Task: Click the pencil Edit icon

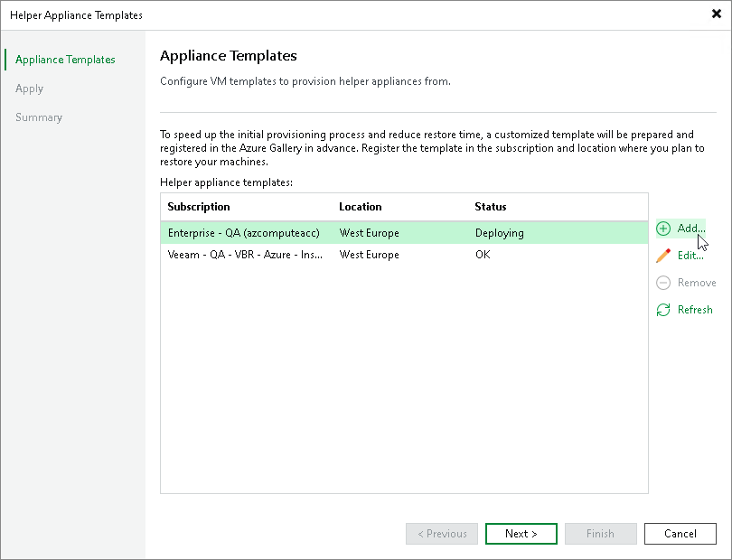Action: 663,256
